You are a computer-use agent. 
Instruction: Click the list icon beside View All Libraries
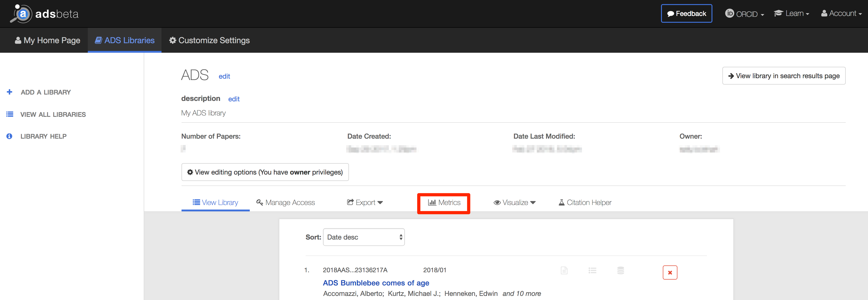[10, 115]
